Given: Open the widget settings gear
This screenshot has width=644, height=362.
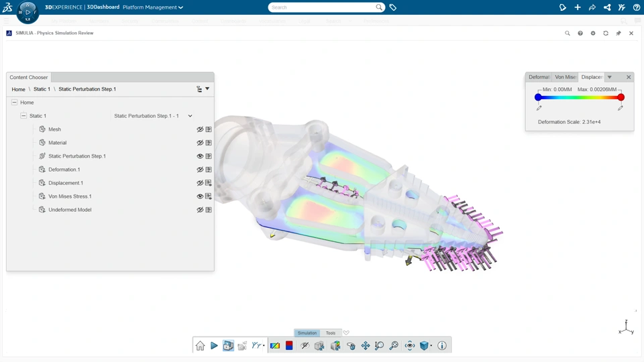Looking at the screenshot, I should 593,34.
